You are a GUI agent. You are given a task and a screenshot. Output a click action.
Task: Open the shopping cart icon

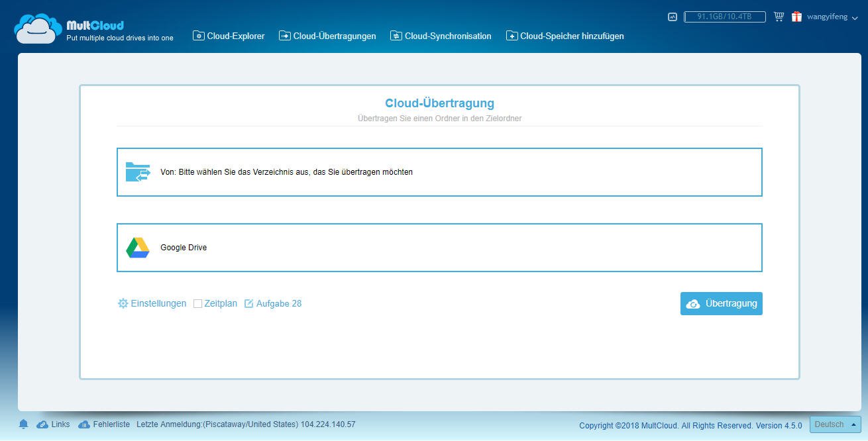pyautogui.click(x=779, y=17)
